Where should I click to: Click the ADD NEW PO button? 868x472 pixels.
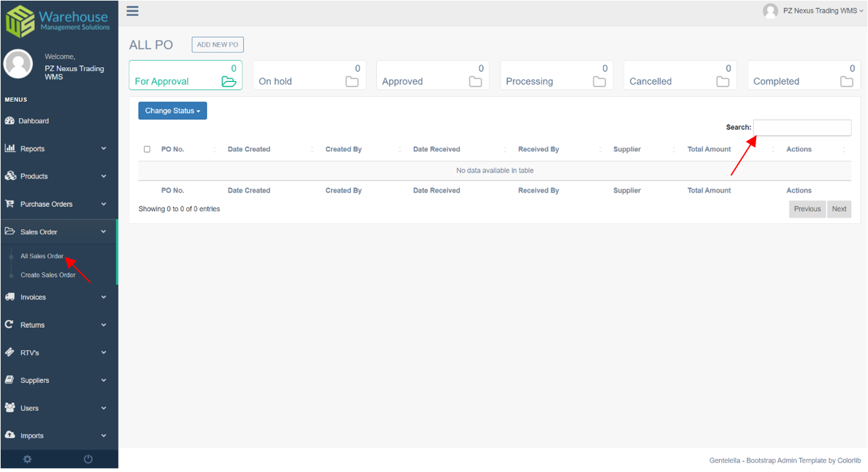pyautogui.click(x=217, y=45)
